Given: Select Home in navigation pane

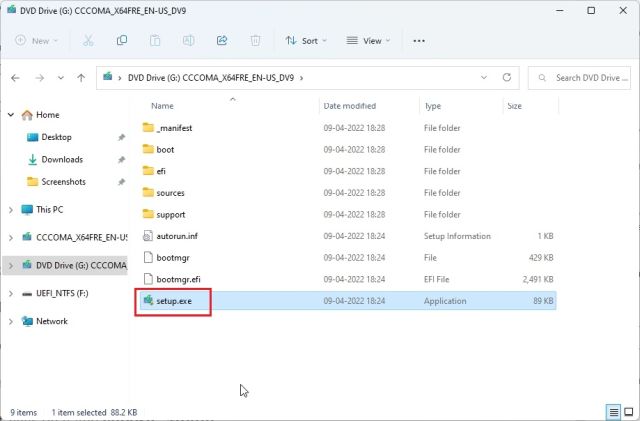Looking at the screenshot, I should (48, 115).
